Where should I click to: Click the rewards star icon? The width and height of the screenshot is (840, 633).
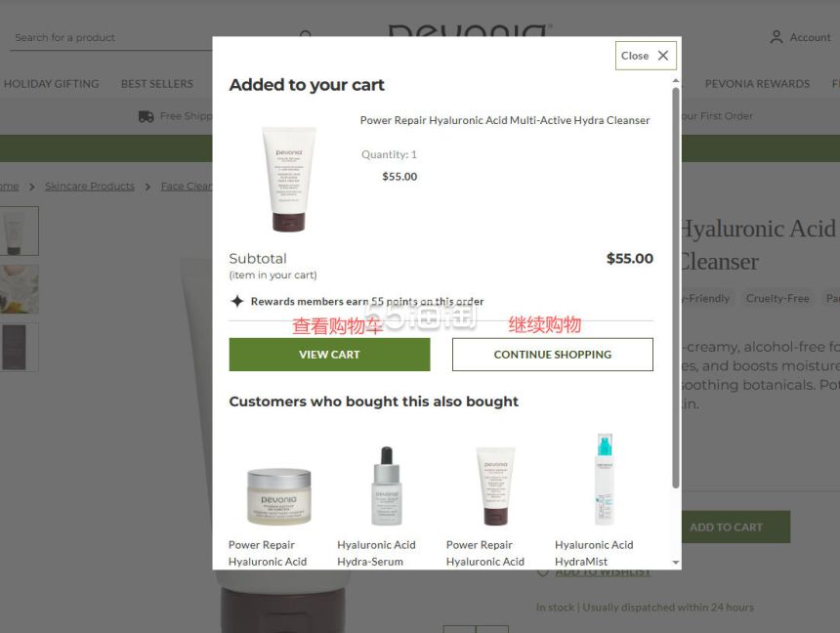pyautogui.click(x=236, y=301)
